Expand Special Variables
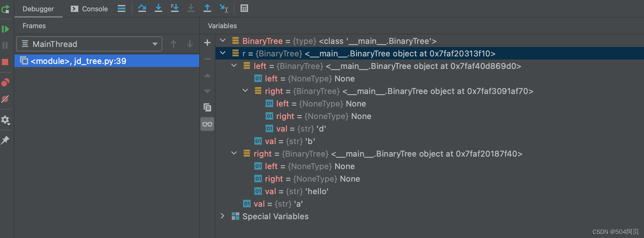644x238 pixels. pyautogui.click(x=223, y=216)
